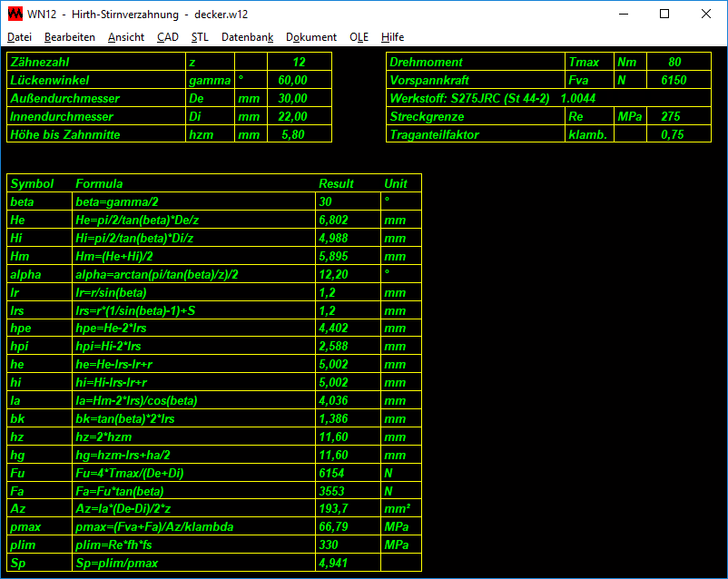Open the OLE menu

click(359, 37)
